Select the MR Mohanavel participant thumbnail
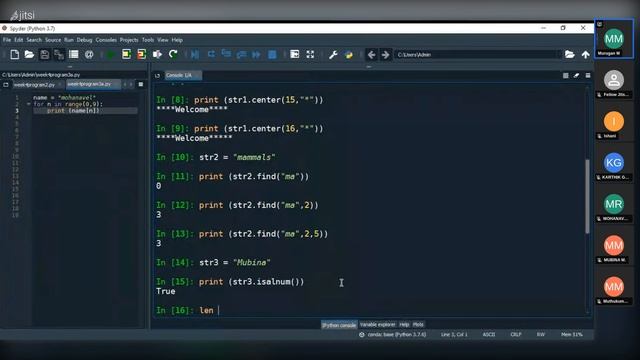The height and width of the screenshot is (360, 640). (x=614, y=204)
